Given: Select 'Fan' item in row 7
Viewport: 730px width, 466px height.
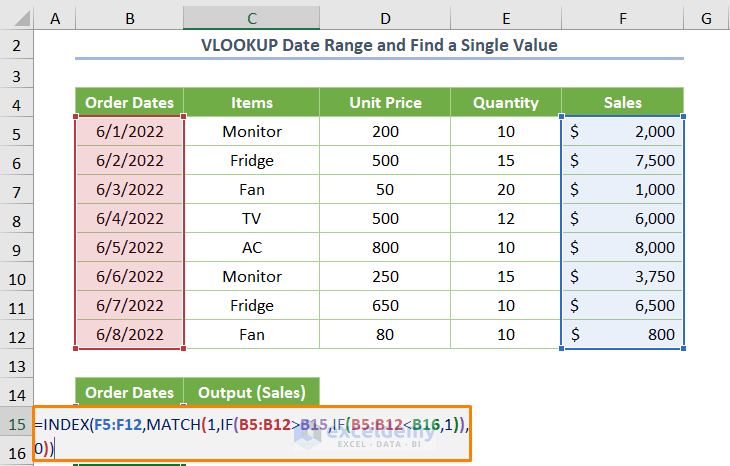Looking at the screenshot, I should pos(251,189).
